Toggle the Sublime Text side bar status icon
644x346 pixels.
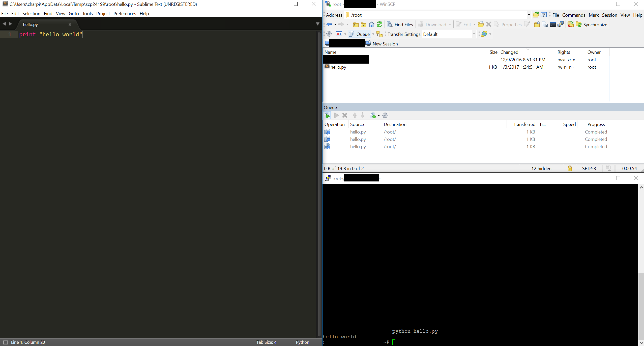(x=6, y=342)
